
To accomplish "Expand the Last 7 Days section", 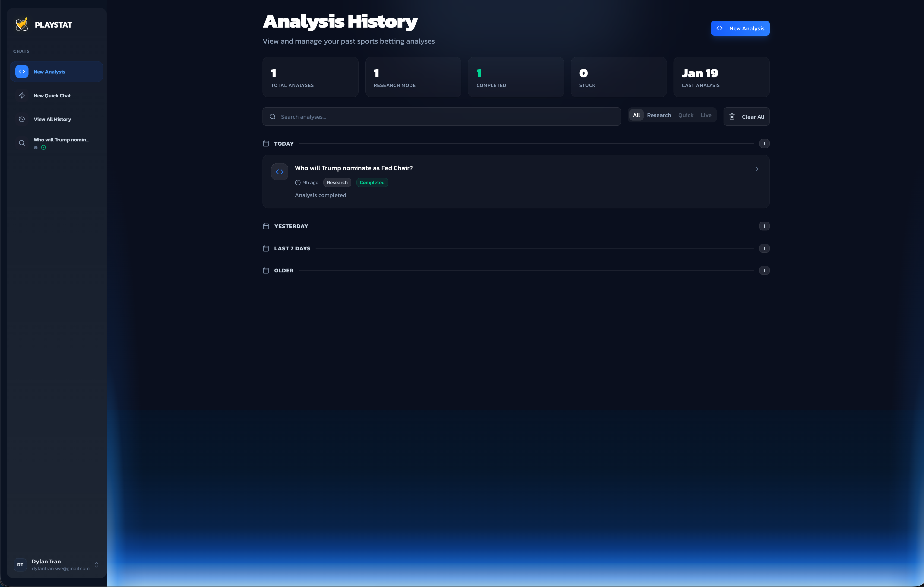I will pyautogui.click(x=516, y=248).
